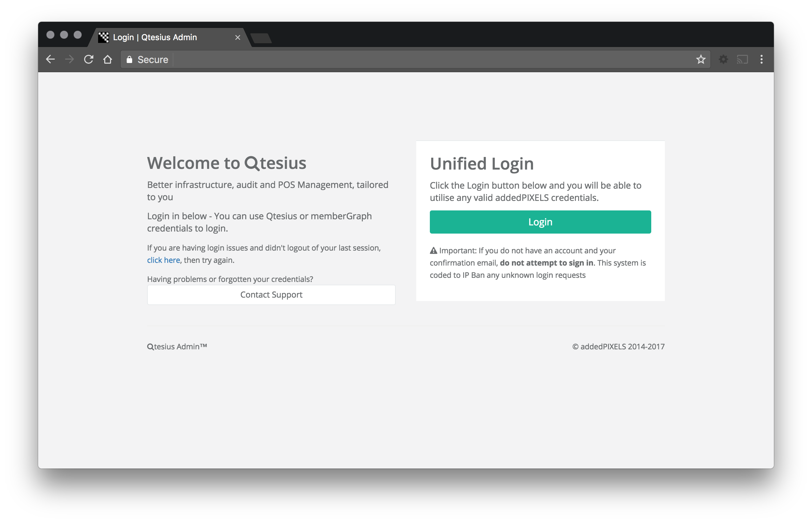Click the 'Unified Login' heading
The image size is (812, 523).
482,164
